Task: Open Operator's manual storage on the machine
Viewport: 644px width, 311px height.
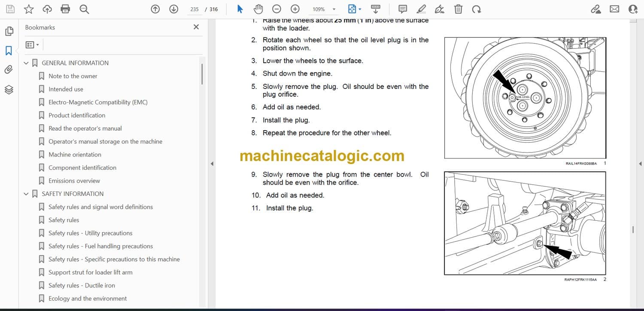Action: click(106, 141)
